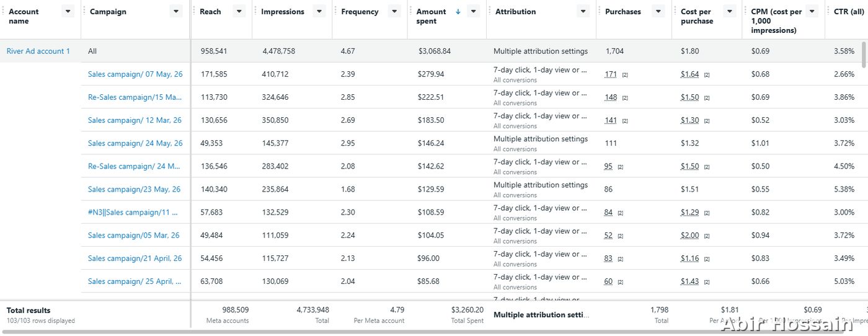The image size is (868, 336).
Task: Click the 5.38% CTR cell
Action: point(844,189)
